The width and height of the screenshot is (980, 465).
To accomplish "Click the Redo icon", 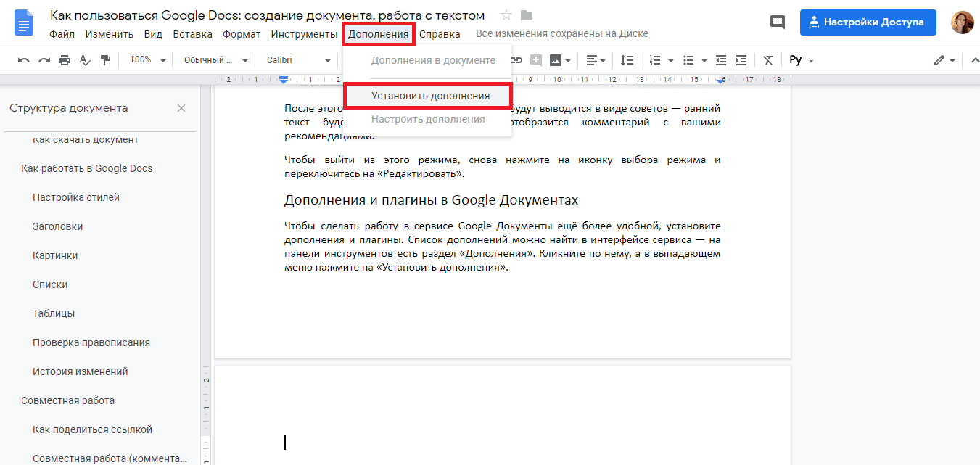I will 44,59.
